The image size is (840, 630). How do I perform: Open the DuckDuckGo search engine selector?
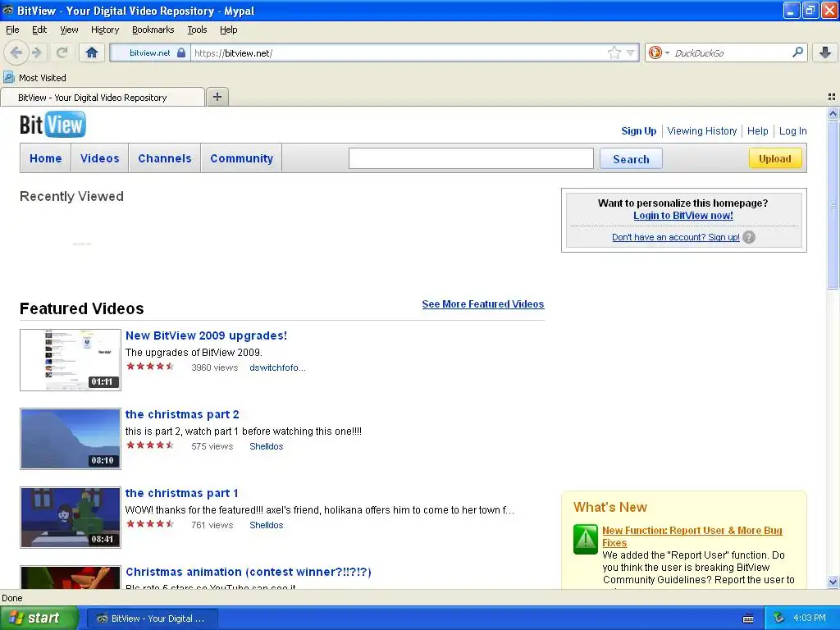[659, 52]
